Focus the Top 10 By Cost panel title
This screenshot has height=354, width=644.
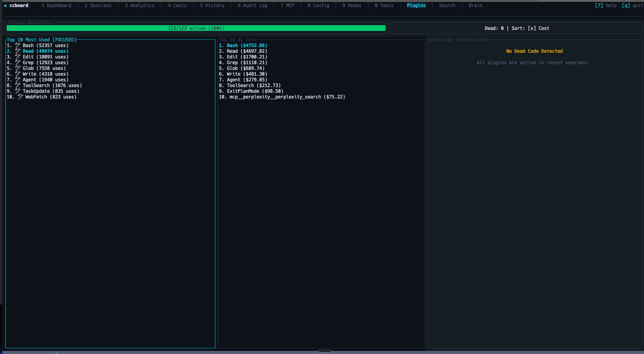click(238, 40)
